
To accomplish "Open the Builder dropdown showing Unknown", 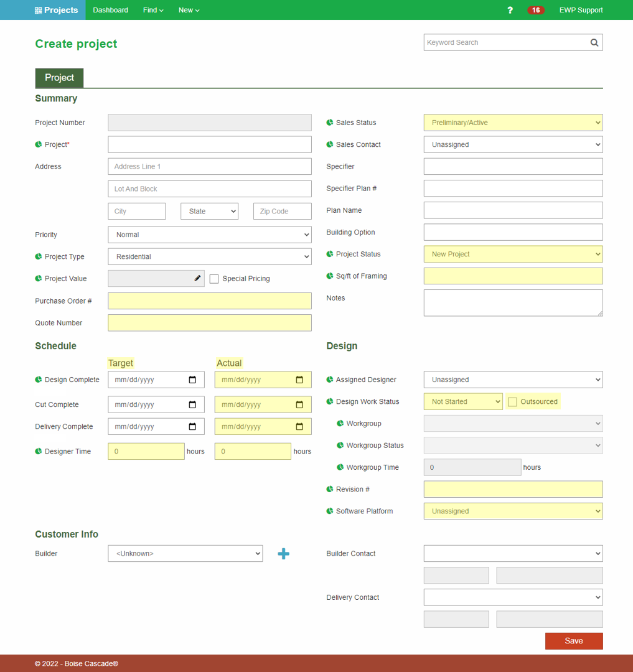I will pyautogui.click(x=185, y=554).
